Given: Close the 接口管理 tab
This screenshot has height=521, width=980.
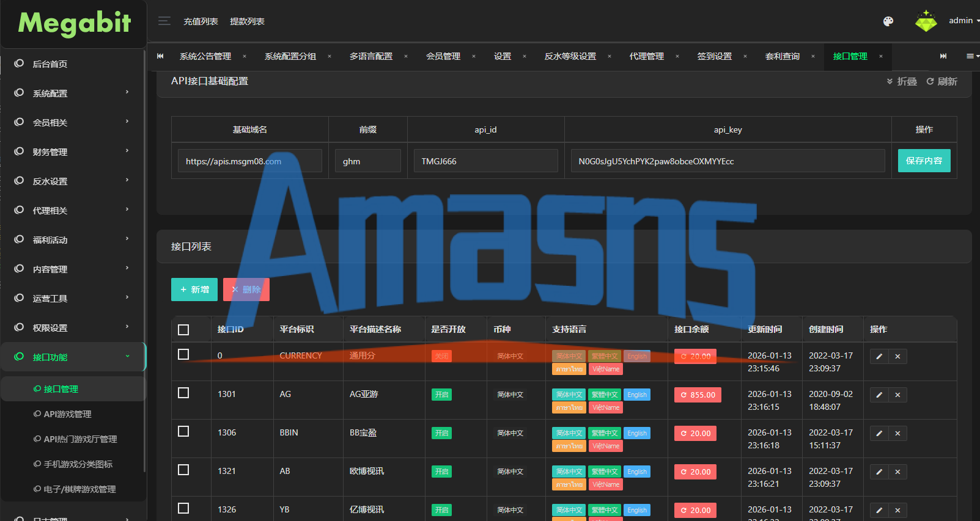Looking at the screenshot, I should click(x=881, y=56).
